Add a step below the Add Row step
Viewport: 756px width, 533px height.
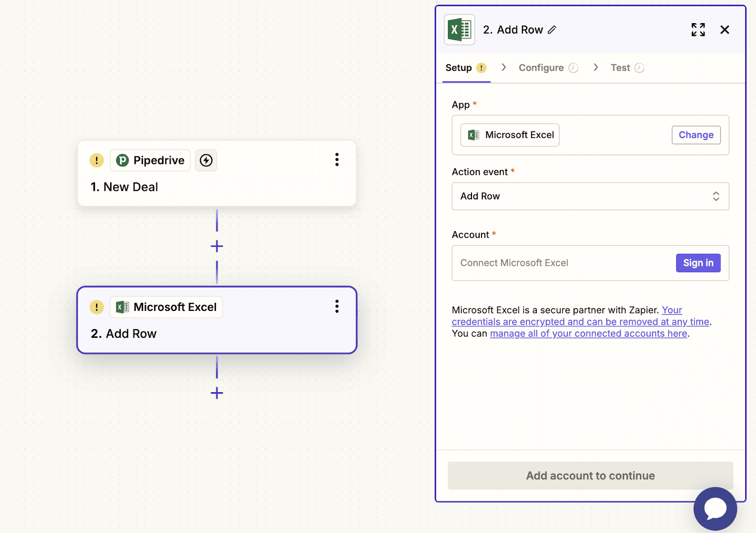tap(217, 393)
